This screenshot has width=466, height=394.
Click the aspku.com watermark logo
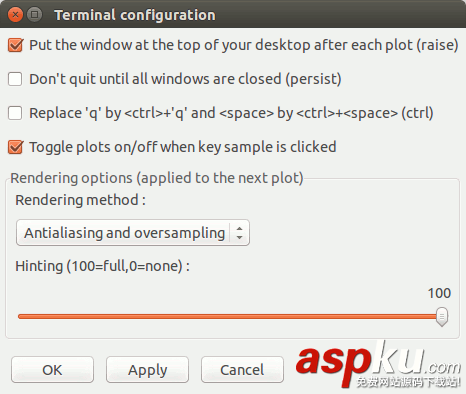click(x=379, y=365)
